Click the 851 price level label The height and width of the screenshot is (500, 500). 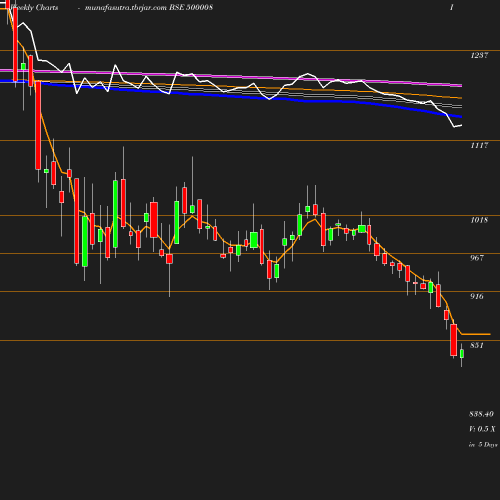click(x=477, y=345)
